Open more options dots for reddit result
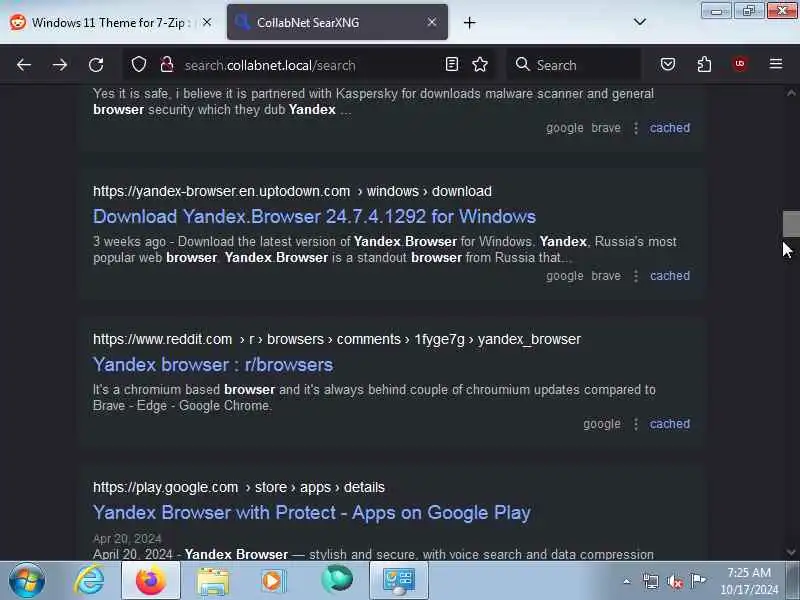This screenshot has width=800, height=600. (x=636, y=424)
